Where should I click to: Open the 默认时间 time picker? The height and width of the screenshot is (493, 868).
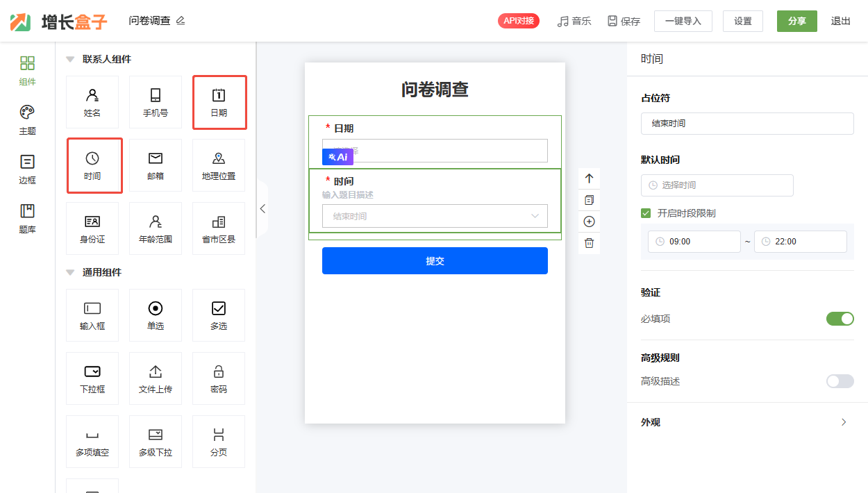[x=717, y=185]
